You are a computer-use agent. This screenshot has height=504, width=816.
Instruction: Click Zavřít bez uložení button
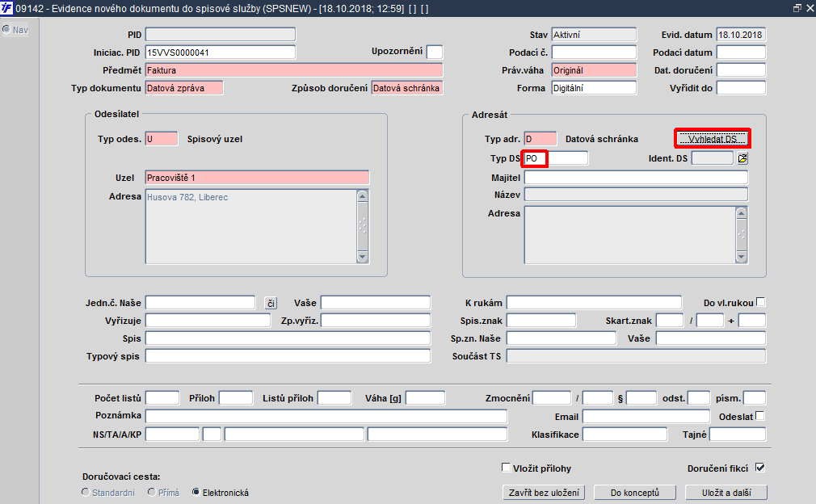[x=544, y=493]
